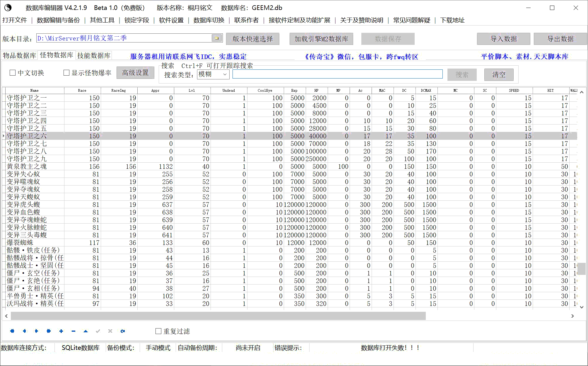Click server rental IDC blue link
The width and height of the screenshot is (588, 366).
pyautogui.click(x=188, y=57)
